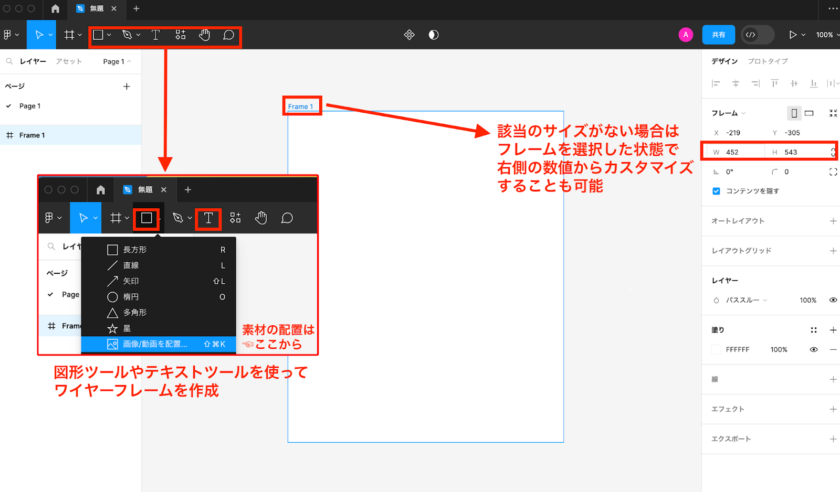Select the Frame 1 layer in layers list
Screen dimensions: 840x492
click(x=32, y=135)
